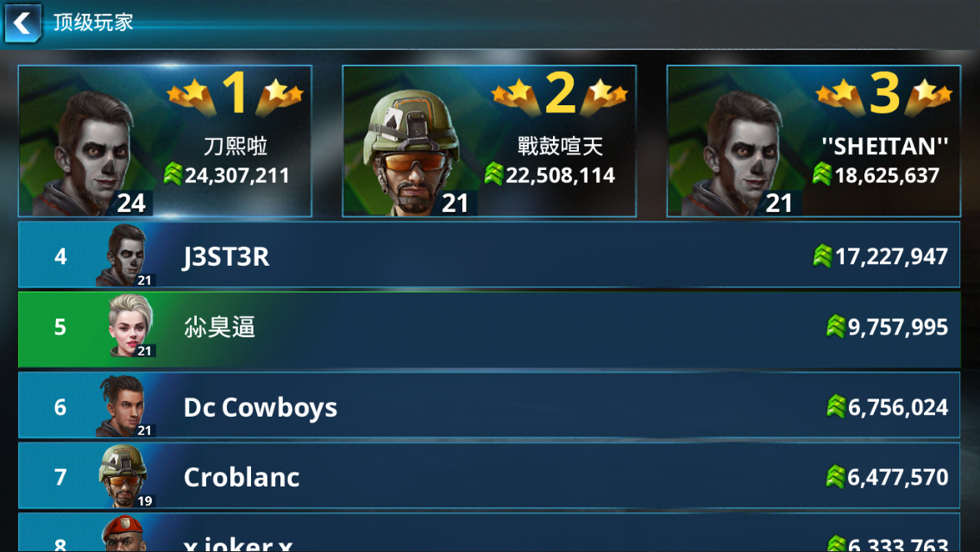Go back using the top-left arrow button
The height and width of the screenshot is (552, 980).
click(23, 23)
